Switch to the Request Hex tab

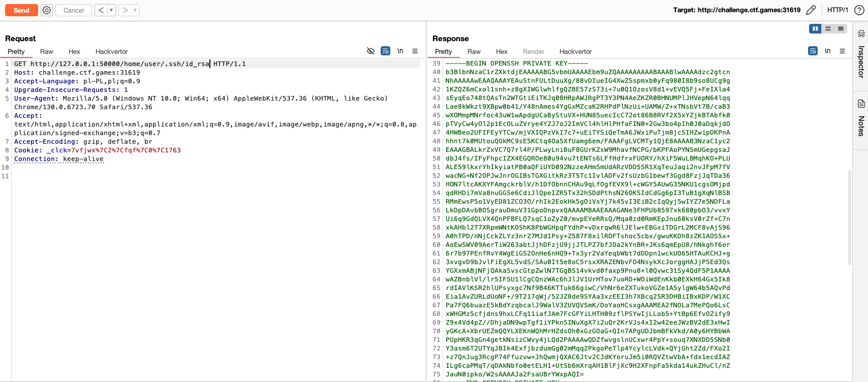point(74,51)
